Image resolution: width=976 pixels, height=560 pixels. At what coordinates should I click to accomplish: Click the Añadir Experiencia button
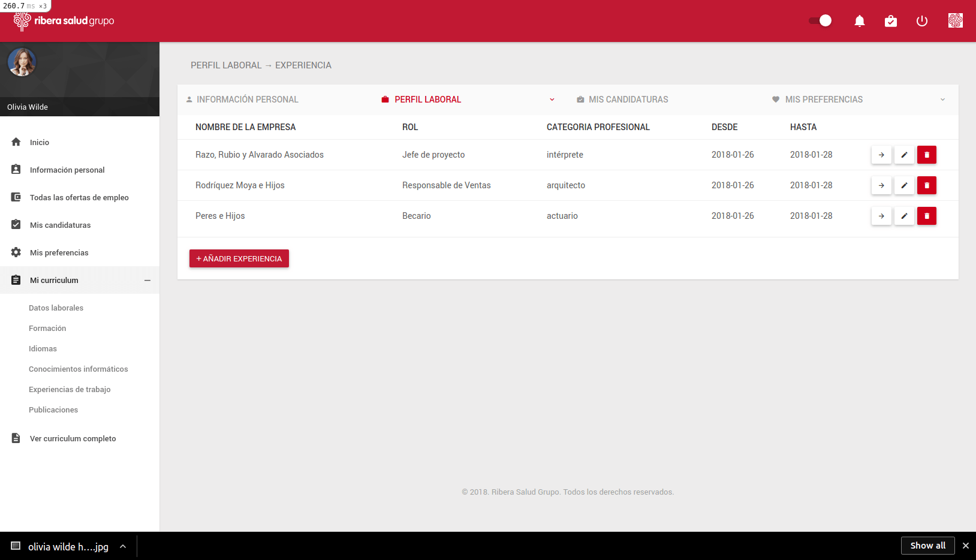coord(239,258)
